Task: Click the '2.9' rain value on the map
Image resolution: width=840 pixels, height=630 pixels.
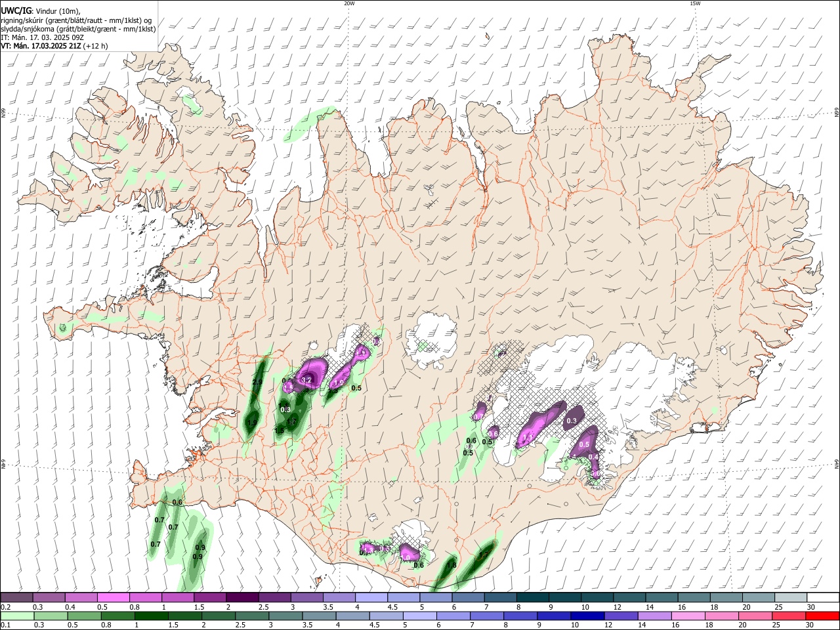Action: tap(257, 383)
